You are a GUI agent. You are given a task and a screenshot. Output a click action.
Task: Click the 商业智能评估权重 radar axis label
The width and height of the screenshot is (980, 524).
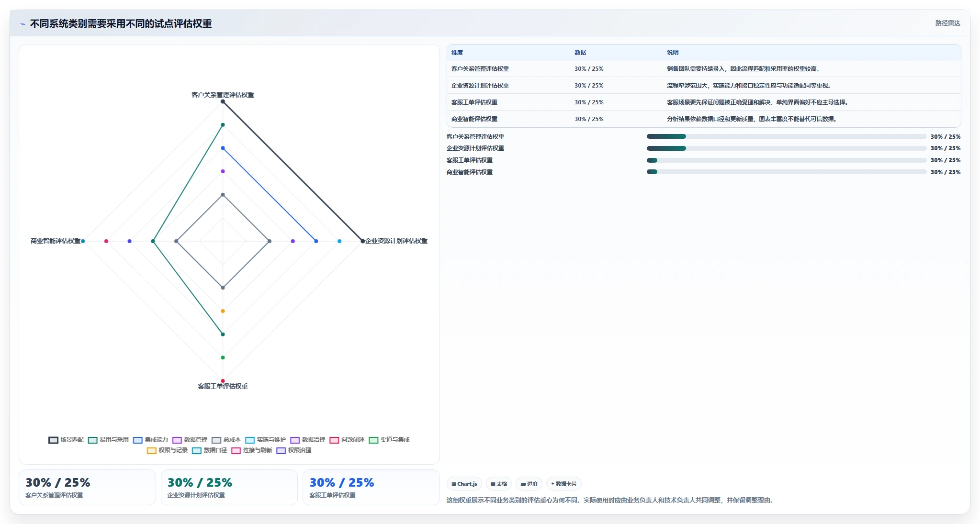(56, 241)
